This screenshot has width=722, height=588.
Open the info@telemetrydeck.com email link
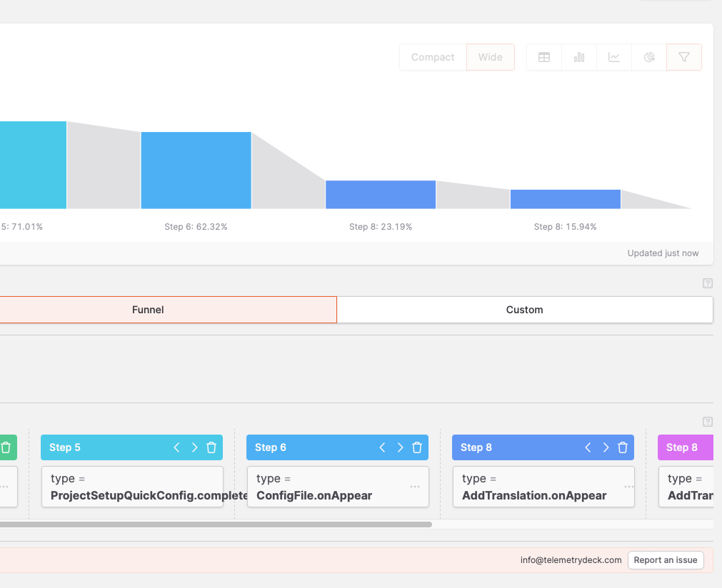569,560
